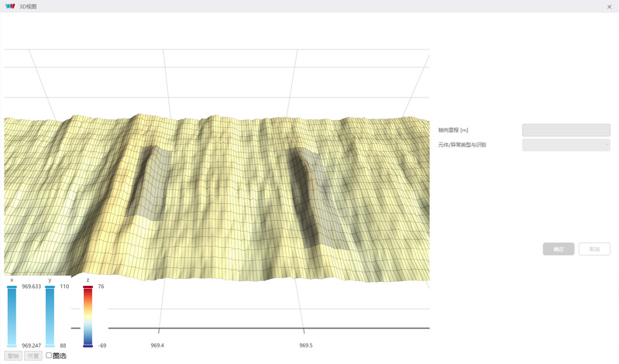Grab the x-axis slider top handle at 969.633
The height and width of the screenshot is (364, 619).
(x=12, y=287)
